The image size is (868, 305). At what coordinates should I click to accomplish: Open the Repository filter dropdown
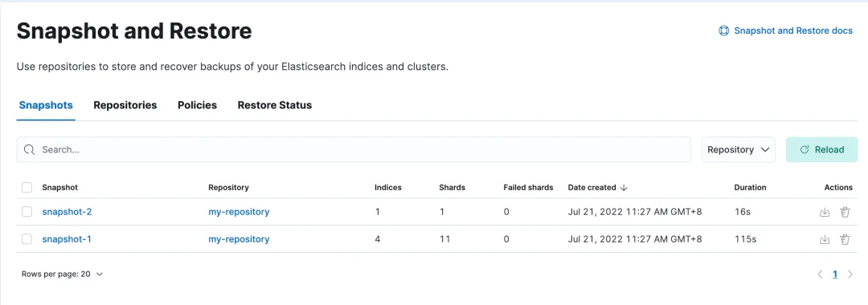(x=739, y=150)
